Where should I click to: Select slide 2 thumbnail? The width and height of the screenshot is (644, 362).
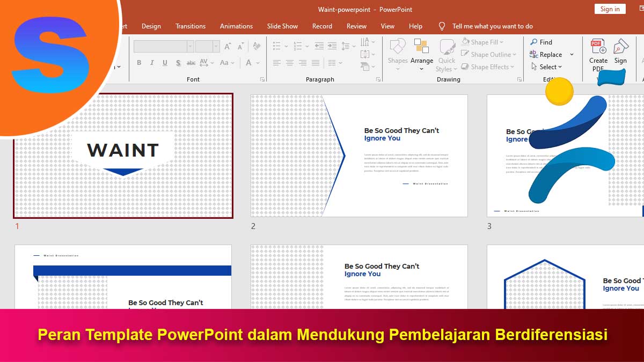[359, 156]
